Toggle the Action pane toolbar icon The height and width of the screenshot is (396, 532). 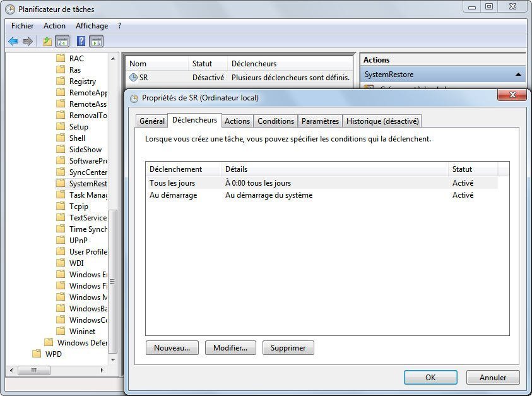coord(97,42)
